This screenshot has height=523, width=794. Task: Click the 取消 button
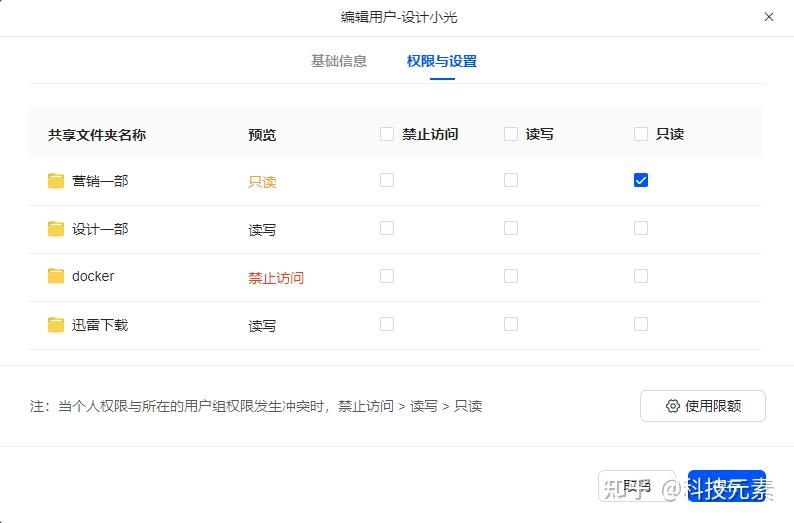pos(637,486)
